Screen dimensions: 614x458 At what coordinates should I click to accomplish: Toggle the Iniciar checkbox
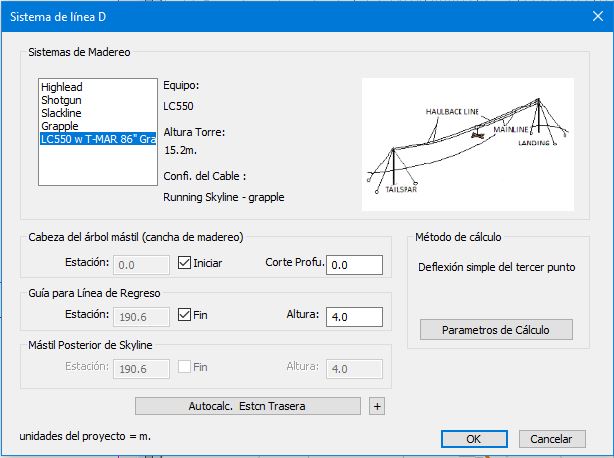point(184,264)
